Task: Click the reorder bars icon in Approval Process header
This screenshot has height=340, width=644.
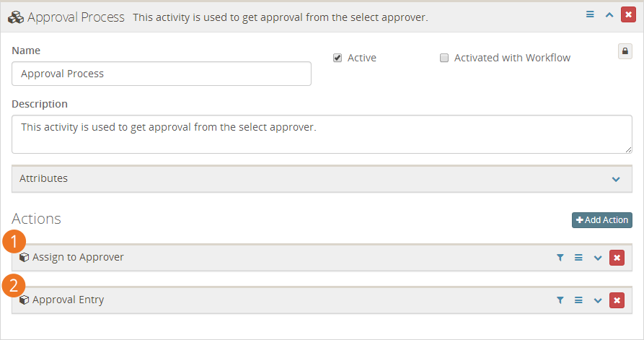Action: [x=590, y=14]
